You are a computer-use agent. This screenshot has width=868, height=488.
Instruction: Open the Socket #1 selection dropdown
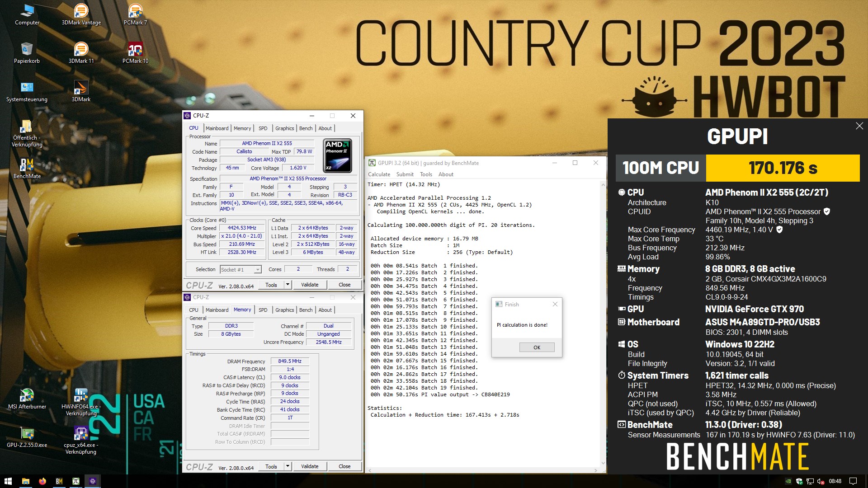241,269
